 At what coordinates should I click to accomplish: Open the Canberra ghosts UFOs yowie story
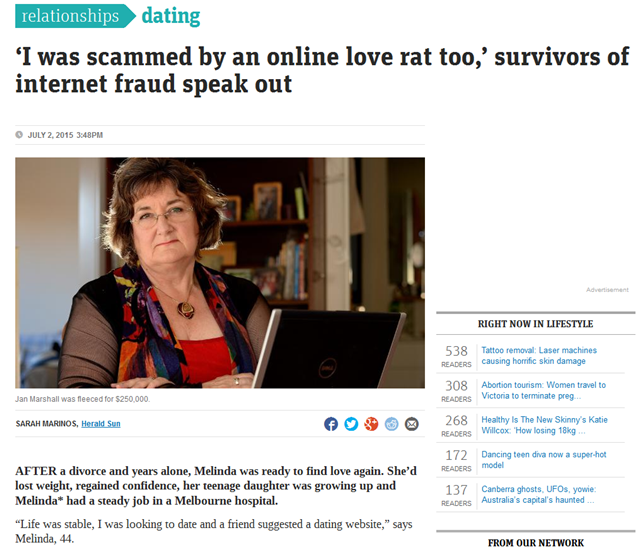[x=538, y=494]
